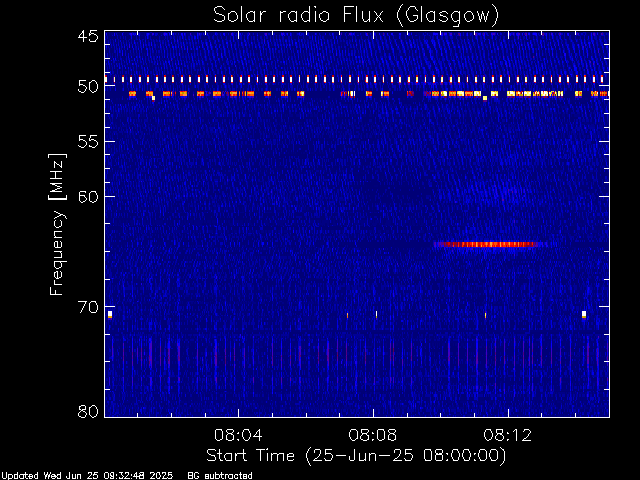This screenshot has width=640, height=480.
Task: Click the 'Updated Wed Jun 25 09:32:48 2025' timestamp
Action: tap(87, 476)
